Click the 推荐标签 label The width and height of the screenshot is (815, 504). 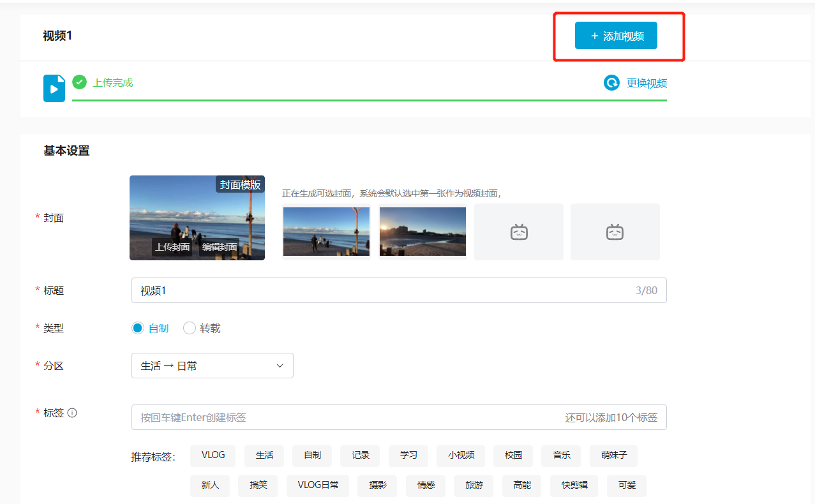tap(153, 457)
